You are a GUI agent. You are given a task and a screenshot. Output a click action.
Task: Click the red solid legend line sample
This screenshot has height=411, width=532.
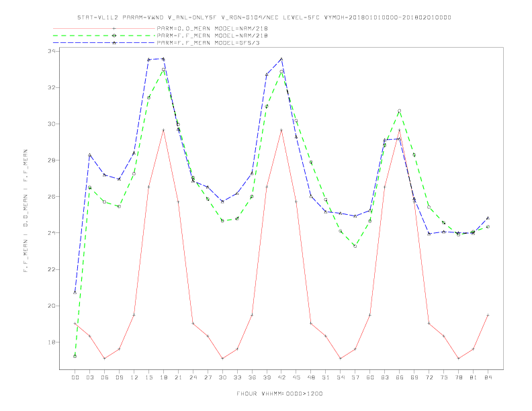[x=104, y=28]
